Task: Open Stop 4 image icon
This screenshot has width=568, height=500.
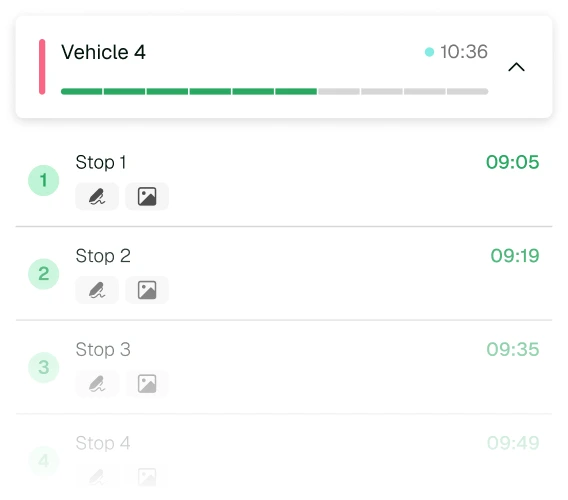Action: point(147,477)
